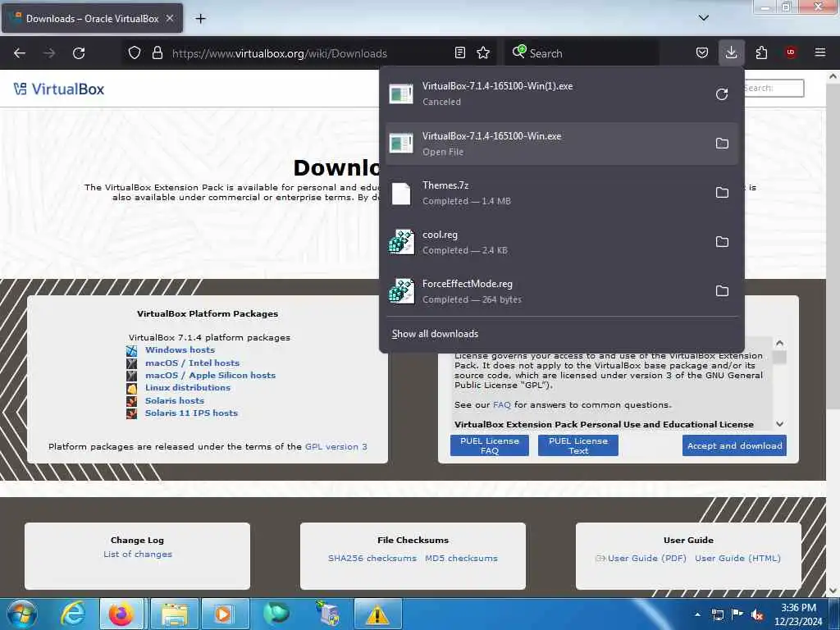Open the SHA256 checksums link
The height and width of the screenshot is (630, 840).
(372, 558)
